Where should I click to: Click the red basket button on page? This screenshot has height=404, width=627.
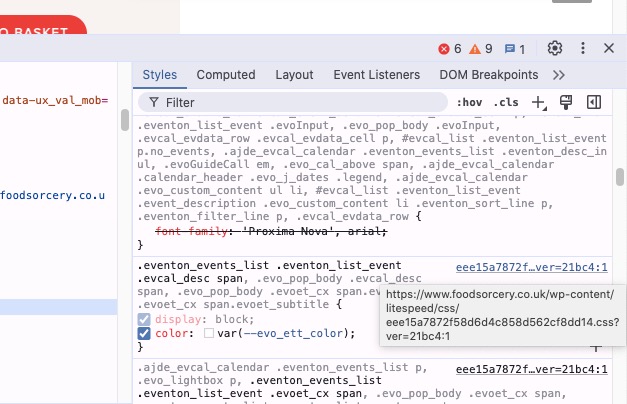point(43,25)
